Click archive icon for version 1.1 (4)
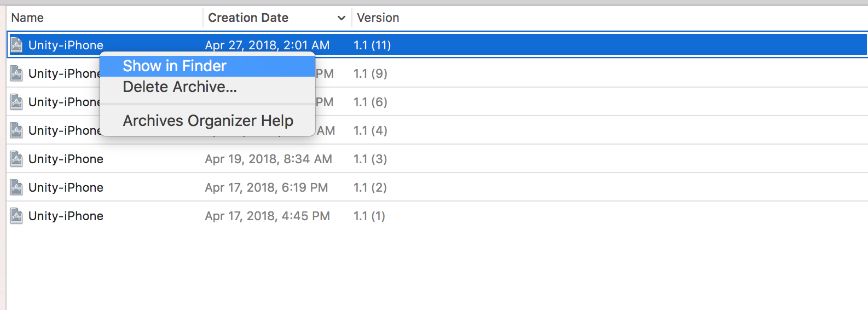This screenshot has width=868, height=310. pos(17,130)
